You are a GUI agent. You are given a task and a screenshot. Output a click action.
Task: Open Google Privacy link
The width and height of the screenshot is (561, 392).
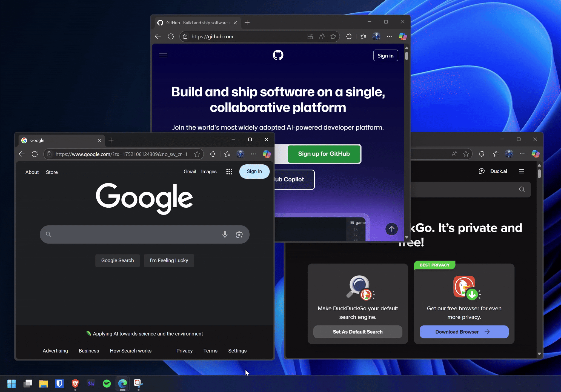184,351
